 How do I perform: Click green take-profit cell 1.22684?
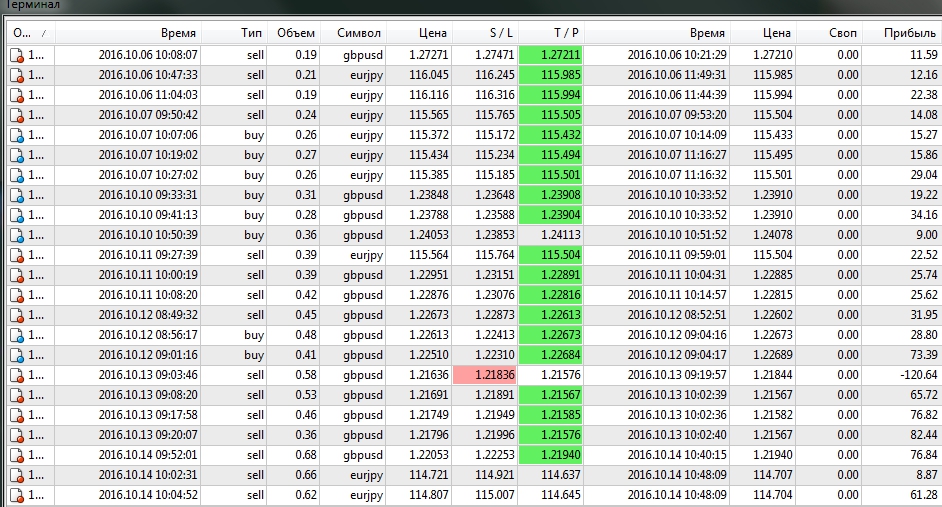(x=550, y=356)
